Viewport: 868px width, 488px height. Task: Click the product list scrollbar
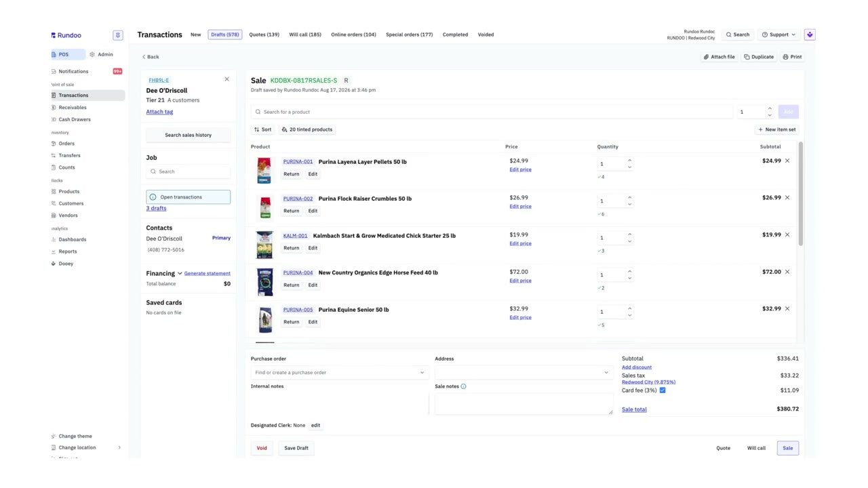(800, 195)
